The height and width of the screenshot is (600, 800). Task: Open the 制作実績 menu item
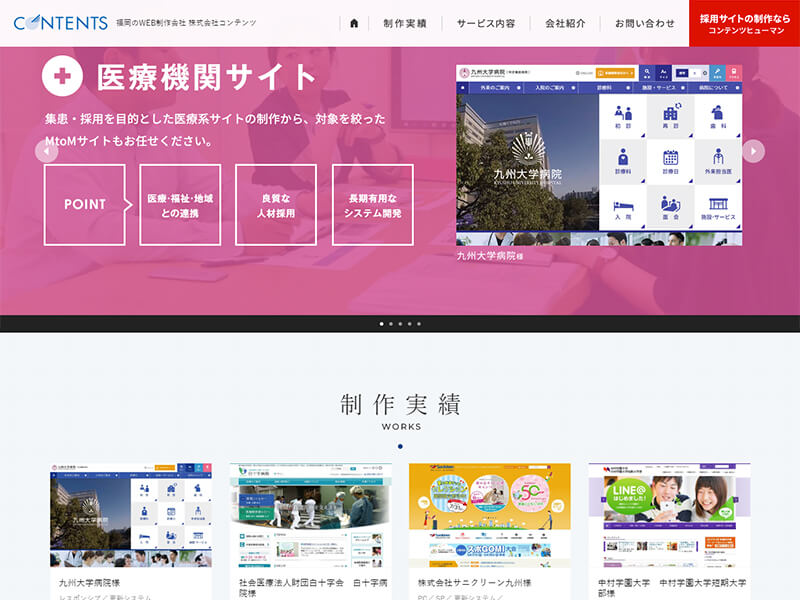coord(405,23)
